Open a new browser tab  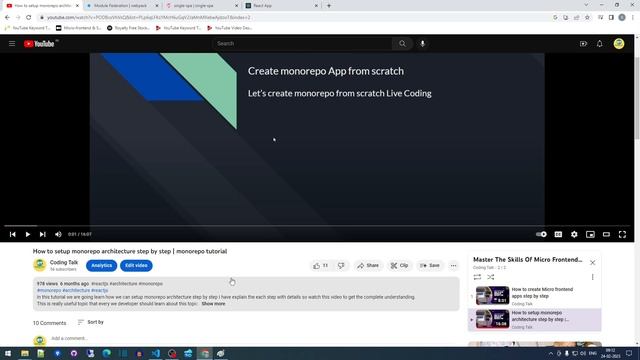pyautogui.click(x=329, y=6)
